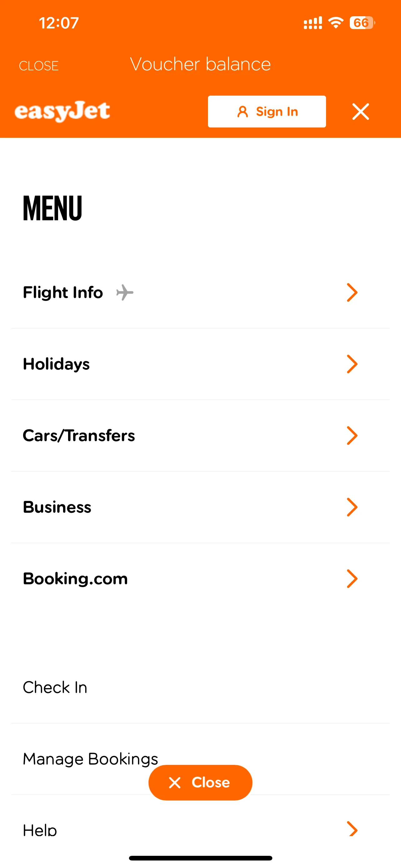Expand the Booking.com chevron

click(352, 579)
